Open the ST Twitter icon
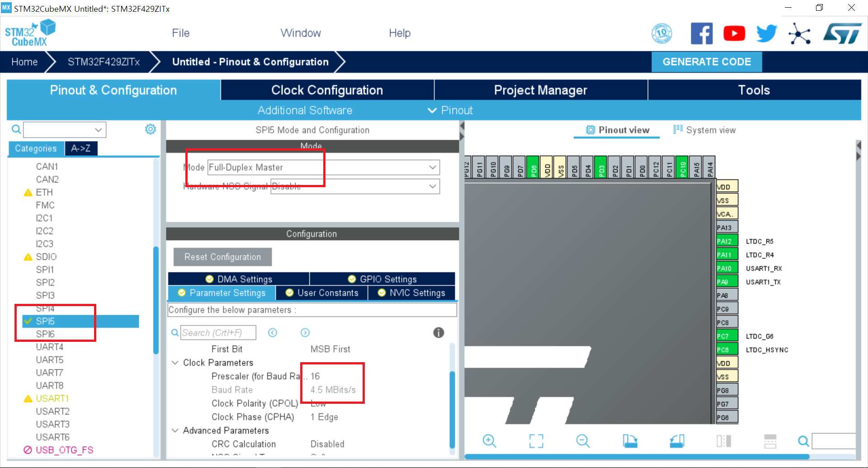 click(767, 33)
